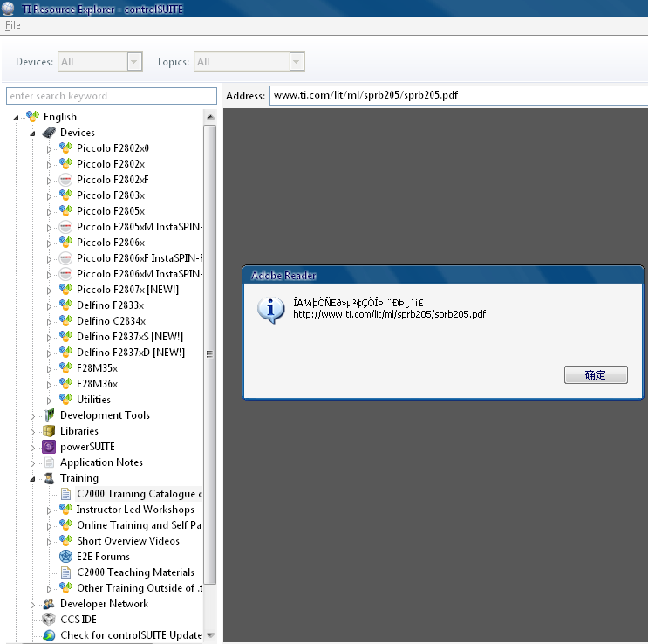Click the Development Tools board icon
The width and height of the screenshot is (648, 644).
click(x=49, y=415)
